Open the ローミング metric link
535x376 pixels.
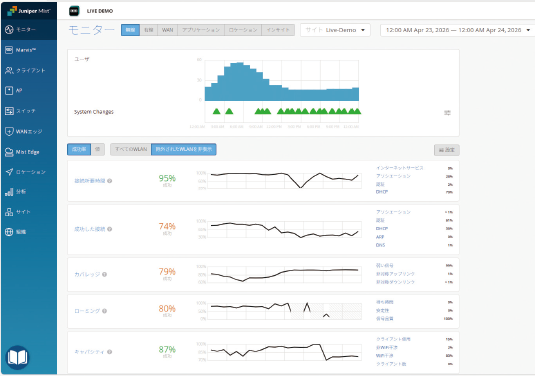pyautogui.click(x=87, y=311)
